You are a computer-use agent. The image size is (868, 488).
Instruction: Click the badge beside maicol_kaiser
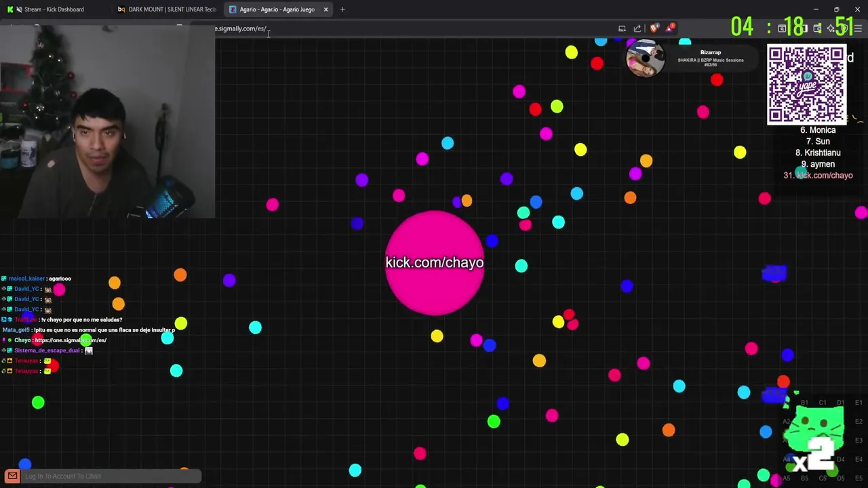[x=4, y=279]
